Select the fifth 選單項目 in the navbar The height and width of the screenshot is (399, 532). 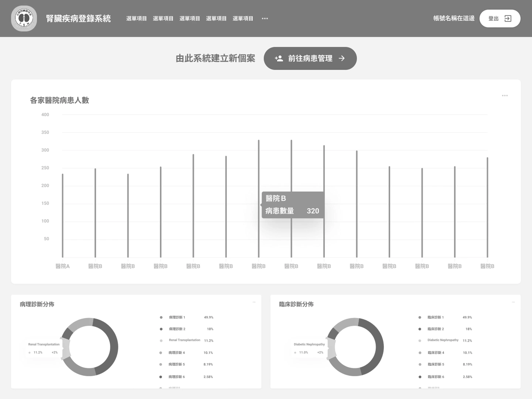pyautogui.click(x=243, y=18)
